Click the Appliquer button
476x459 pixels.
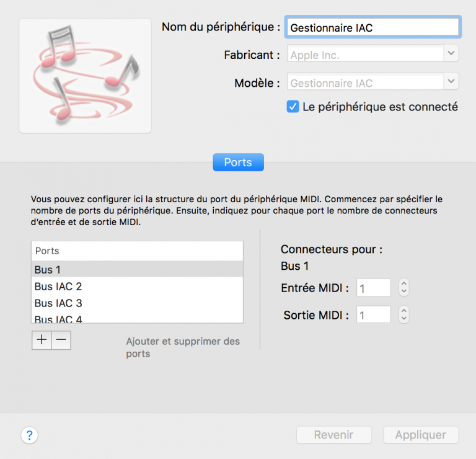[421, 435]
